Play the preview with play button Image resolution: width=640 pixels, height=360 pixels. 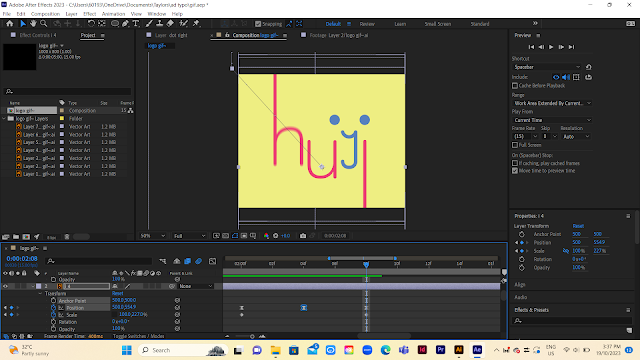(551, 47)
